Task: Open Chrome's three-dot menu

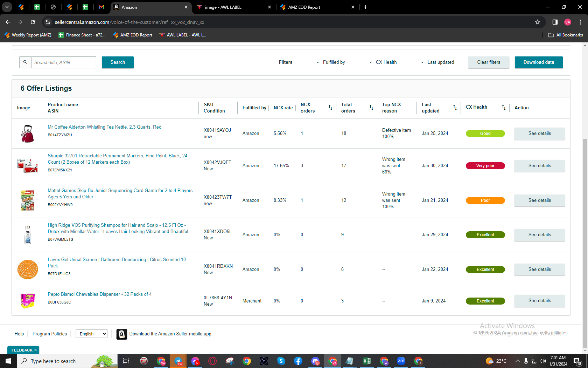Action: click(580, 22)
